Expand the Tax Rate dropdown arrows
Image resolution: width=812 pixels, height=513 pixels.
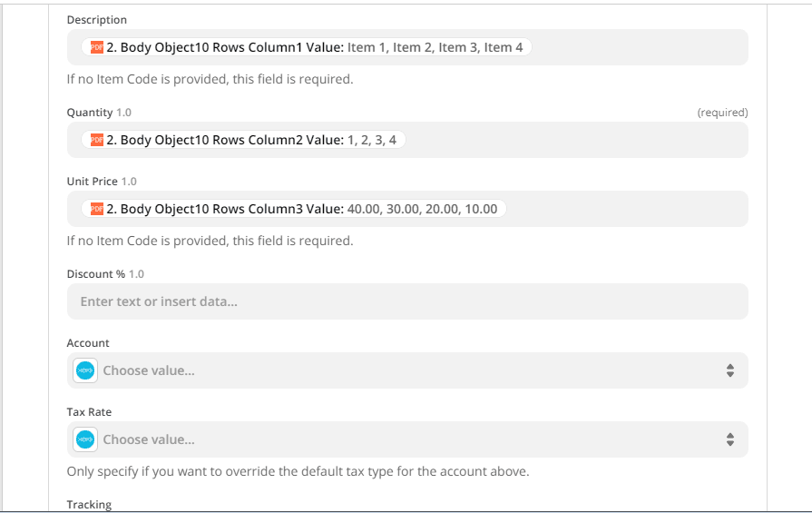click(x=729, y=439)
